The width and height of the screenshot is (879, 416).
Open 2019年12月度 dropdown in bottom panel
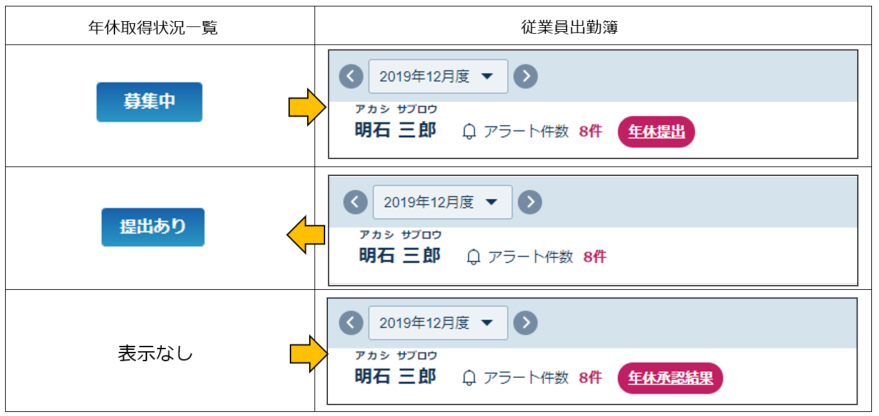click(438, 322)
